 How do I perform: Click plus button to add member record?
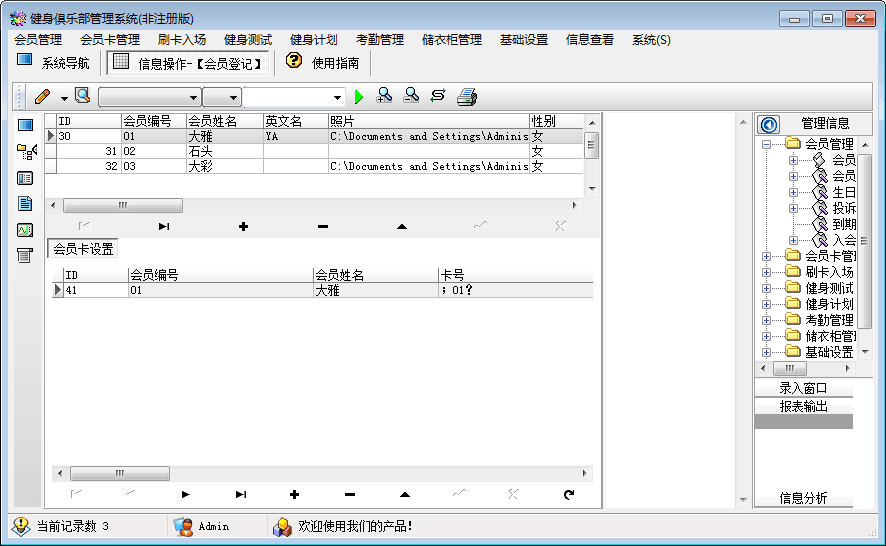[x=243, y=227]
